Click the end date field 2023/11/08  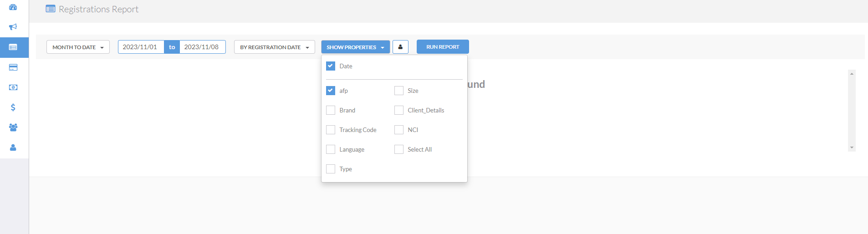click(x=202, y=47)
